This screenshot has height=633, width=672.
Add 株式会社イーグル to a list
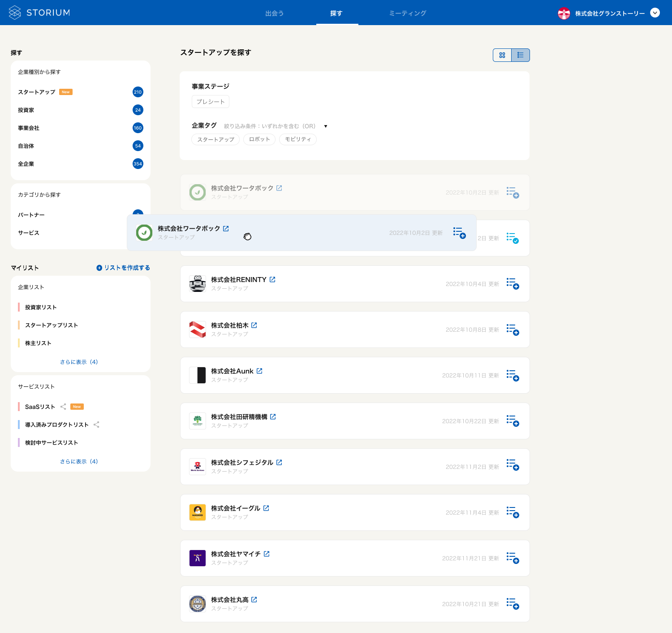(x=513, y=512)
